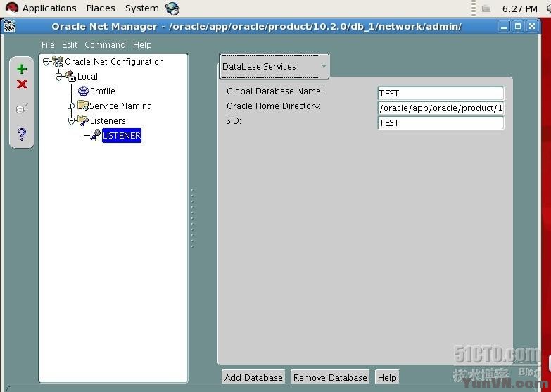The image size is (551, 392).
Task: Click the green plus Create icon
Action: [x=22, y=69]
